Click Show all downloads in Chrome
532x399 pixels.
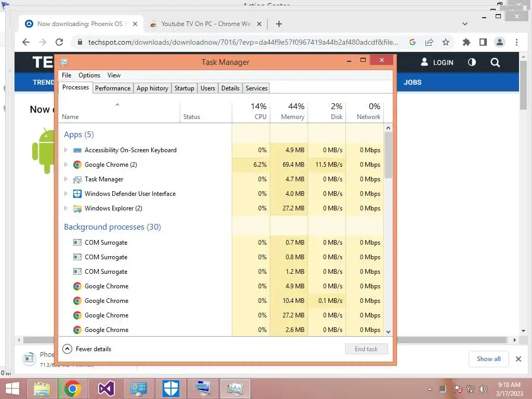tap(488, 359)
